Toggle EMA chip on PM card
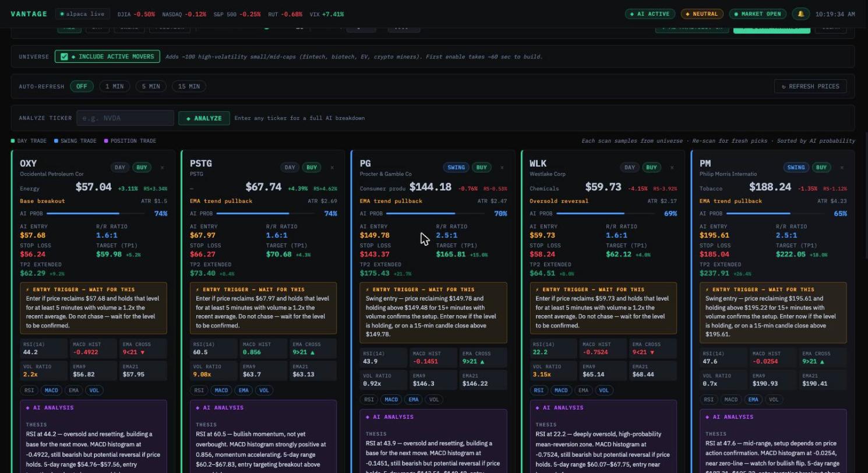Viewport: 868px width, 473px height. pos(753,400)
